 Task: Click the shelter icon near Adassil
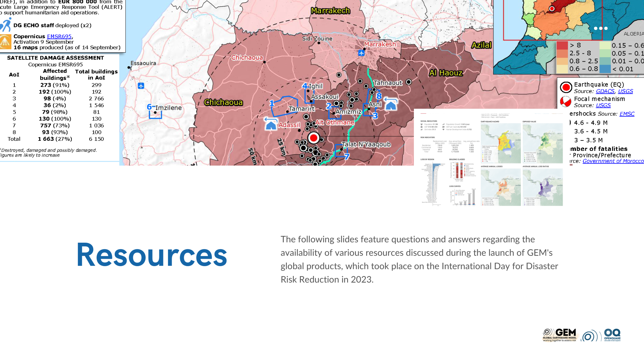click(271, 124)
